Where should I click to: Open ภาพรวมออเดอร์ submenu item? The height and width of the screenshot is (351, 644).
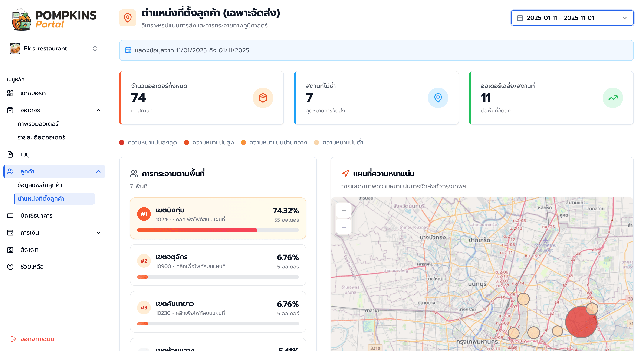pos(38,124)
